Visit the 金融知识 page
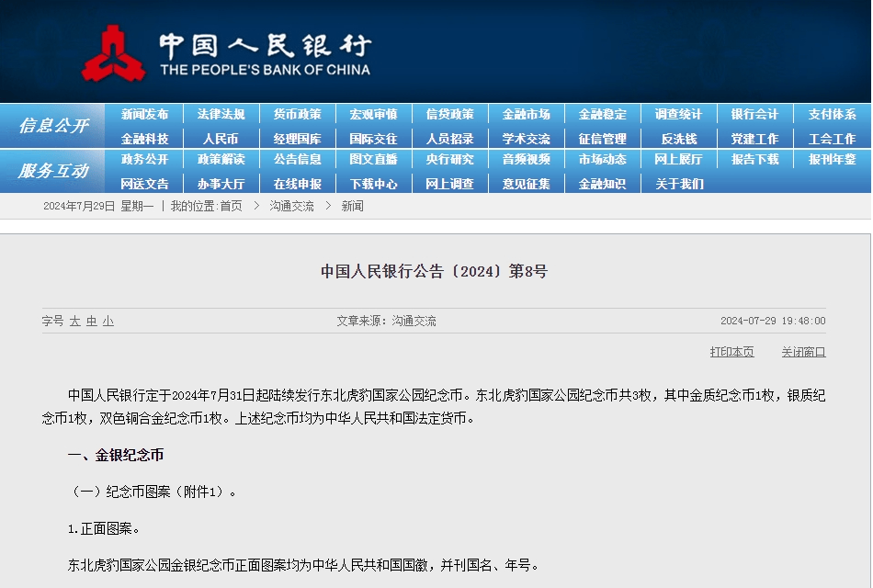Screen dimensions: 873x588 (603, 184)
